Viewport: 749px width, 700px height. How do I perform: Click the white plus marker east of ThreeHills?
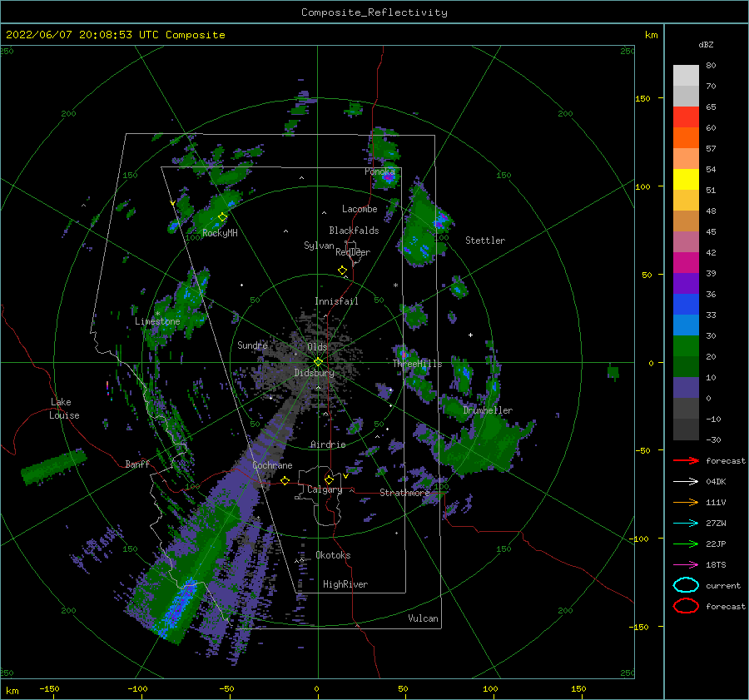click(x=470, y=335)
